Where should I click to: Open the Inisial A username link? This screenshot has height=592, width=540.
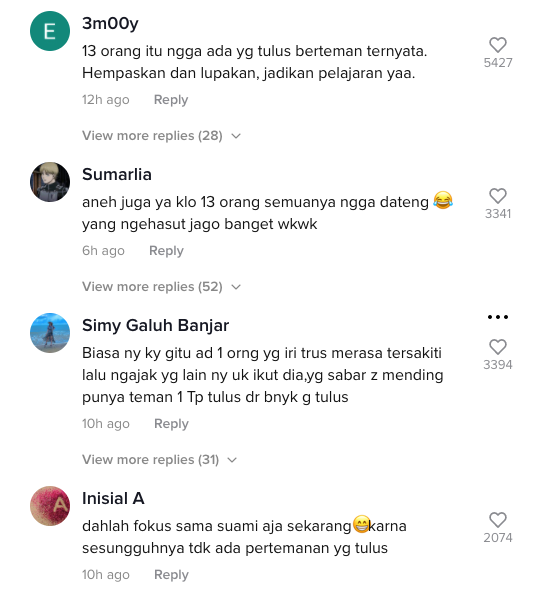coord(113,498)
